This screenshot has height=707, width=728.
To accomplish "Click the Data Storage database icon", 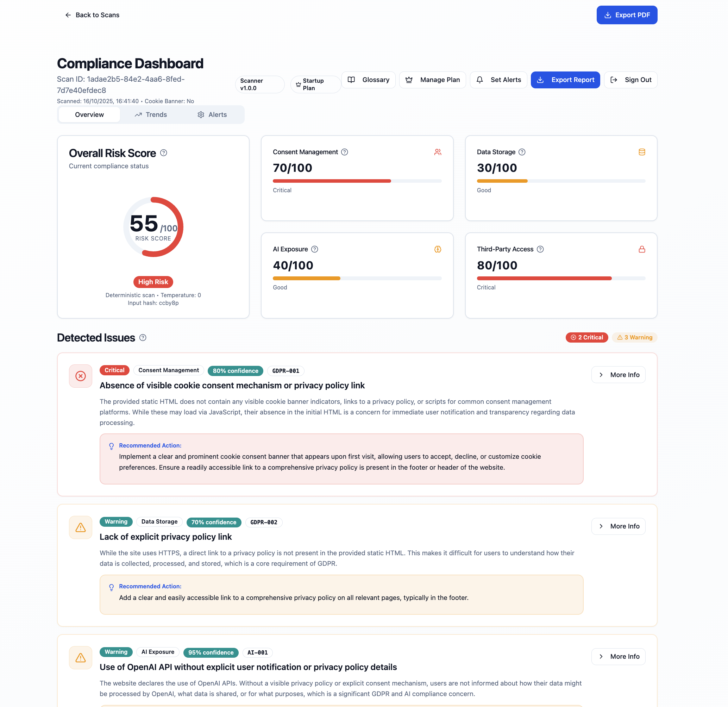I will tap(641, 152).
